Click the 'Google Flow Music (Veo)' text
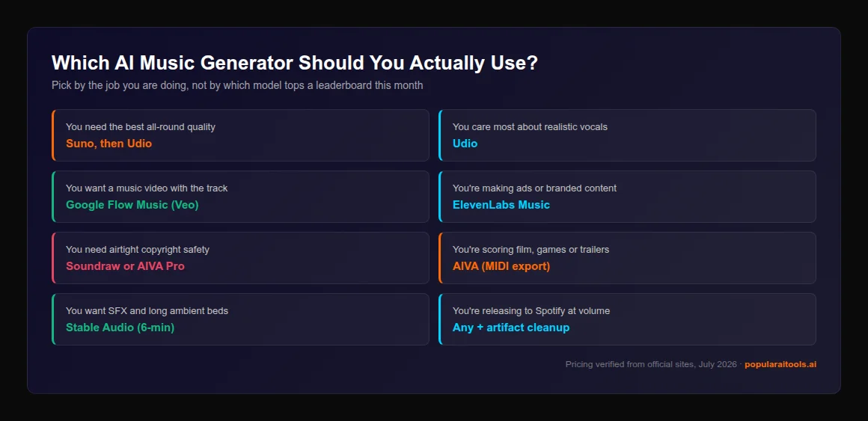The width and height of the screenshot is (868, 421). pyautogui.click(x=132, y=205)
